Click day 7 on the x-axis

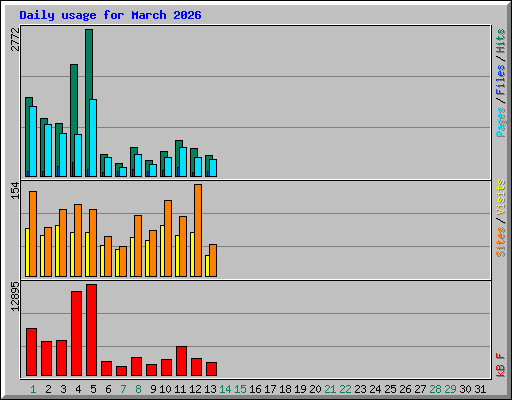coord(123,389)
